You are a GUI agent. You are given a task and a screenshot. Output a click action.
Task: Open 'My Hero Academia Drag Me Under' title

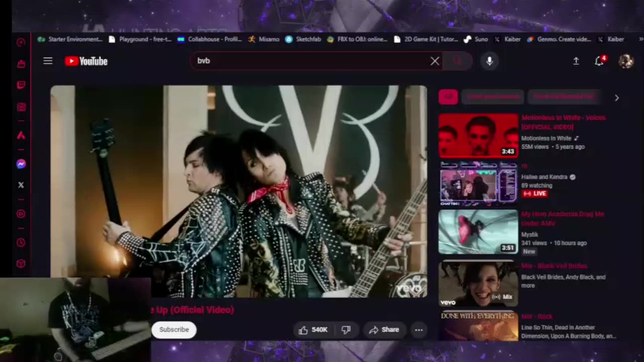click(562, 219)
